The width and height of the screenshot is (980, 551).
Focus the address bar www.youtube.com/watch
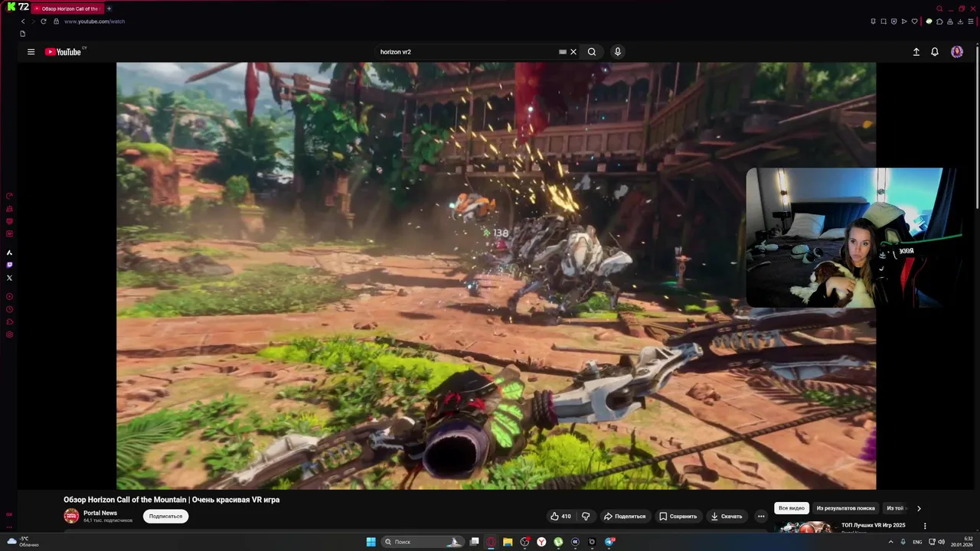[x=94, y=21]
